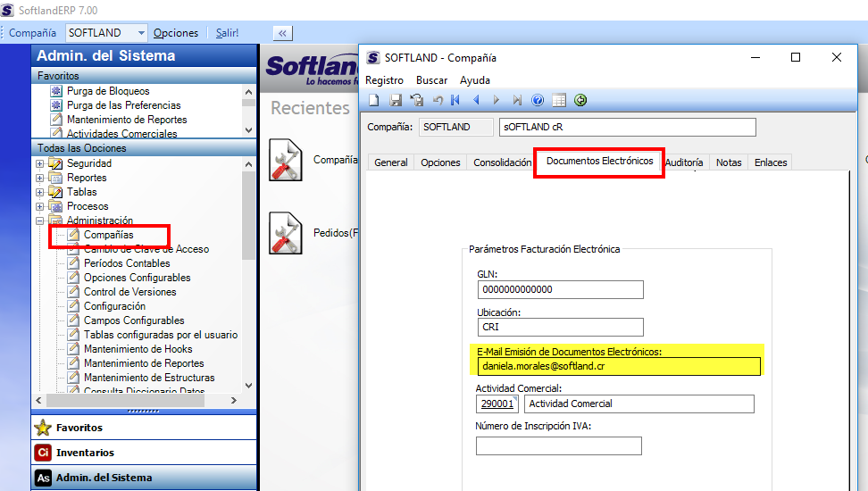Image resolution: width=868 pixels, height=491 pixels.
Task: Open the blue help question icon
Action: click(538, 100)
